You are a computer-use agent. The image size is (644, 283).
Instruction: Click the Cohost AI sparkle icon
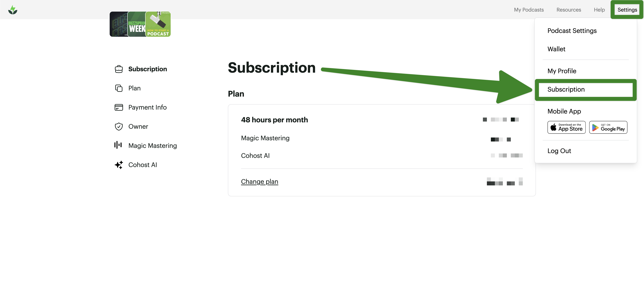(119, 165)
